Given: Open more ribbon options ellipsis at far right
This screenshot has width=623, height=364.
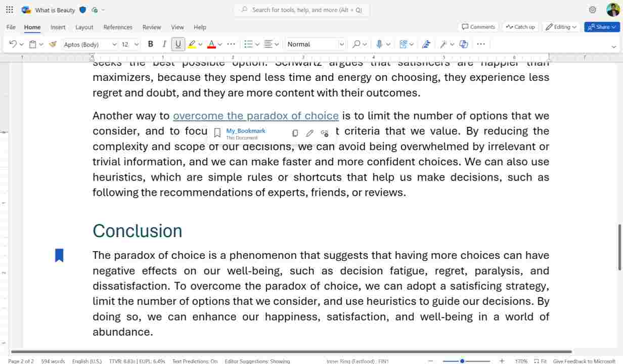Looking at the screenshot, I should 481,44.
